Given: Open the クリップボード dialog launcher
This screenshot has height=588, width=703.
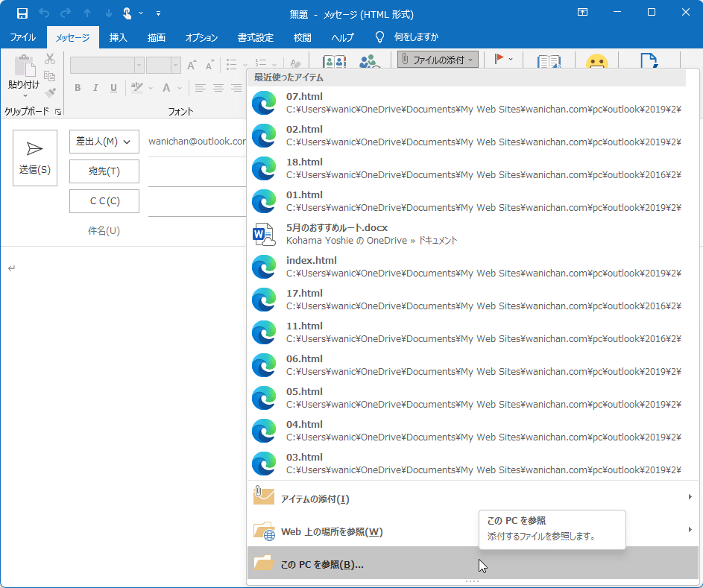Looking at the screenshot, I should click(58, 112).
